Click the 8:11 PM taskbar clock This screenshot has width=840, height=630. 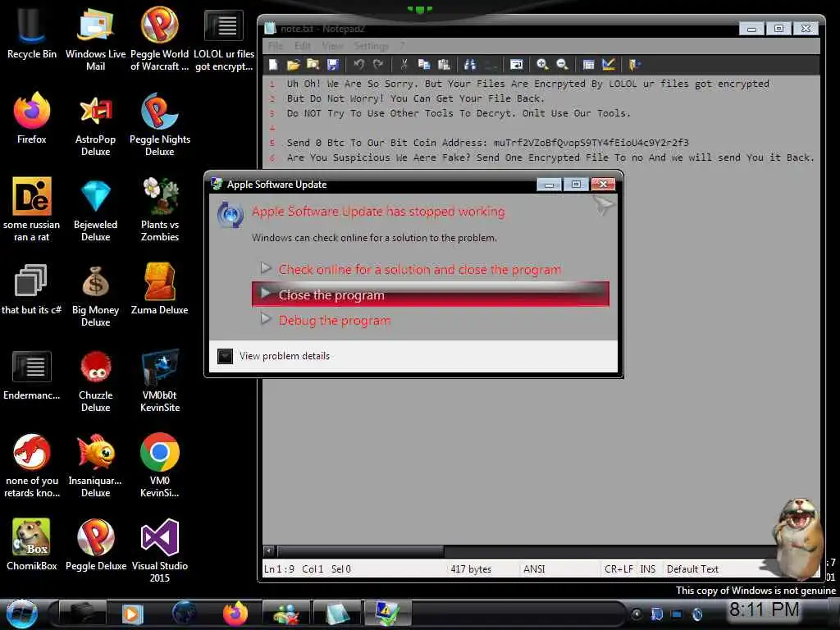[x=764, y=609]
